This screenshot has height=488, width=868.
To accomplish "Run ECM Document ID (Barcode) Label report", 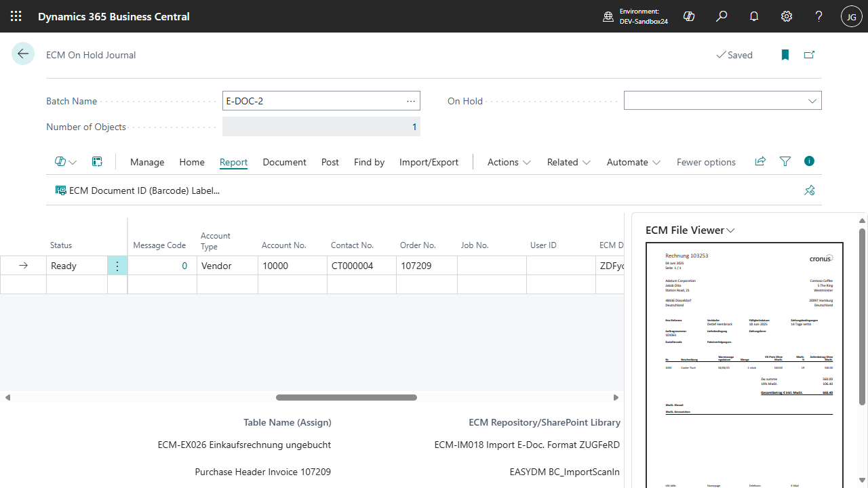I will tap(138, 190).
